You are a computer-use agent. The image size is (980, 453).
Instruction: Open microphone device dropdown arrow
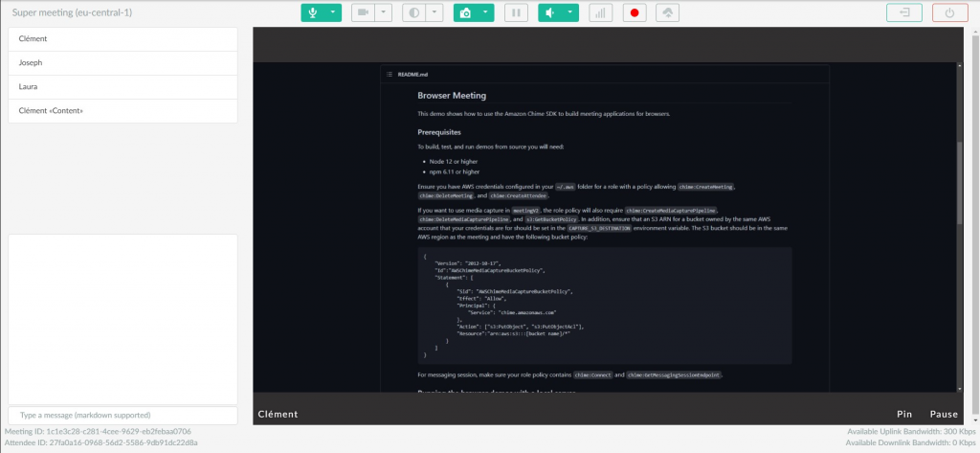click(332, 12)
